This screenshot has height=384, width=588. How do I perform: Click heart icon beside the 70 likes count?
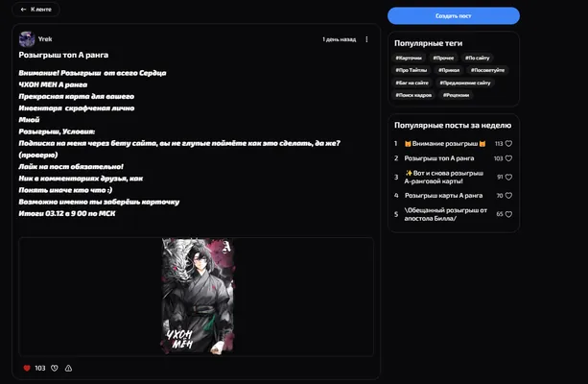click(x=508, y=196)
